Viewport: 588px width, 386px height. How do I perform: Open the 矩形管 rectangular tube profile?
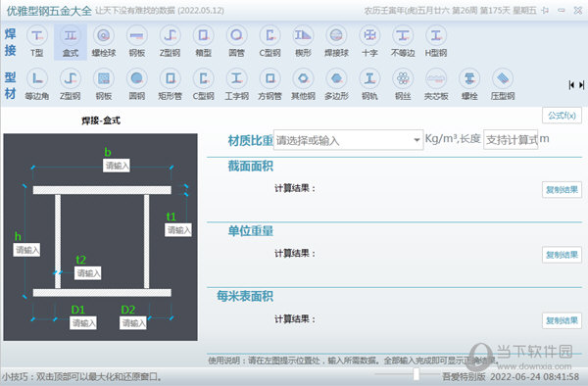click(x=170, y=84)
